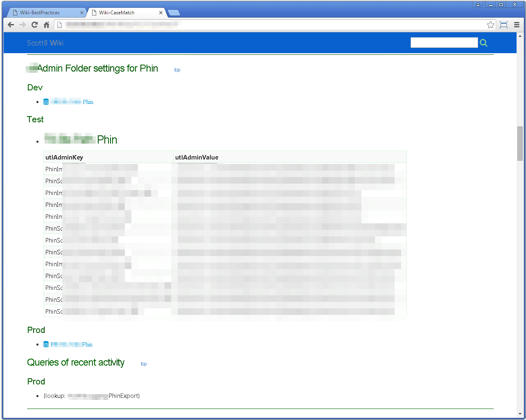This screenshot has width=526, height=420.
Task: Click the Chrome user profile icon
Action: 478,4
